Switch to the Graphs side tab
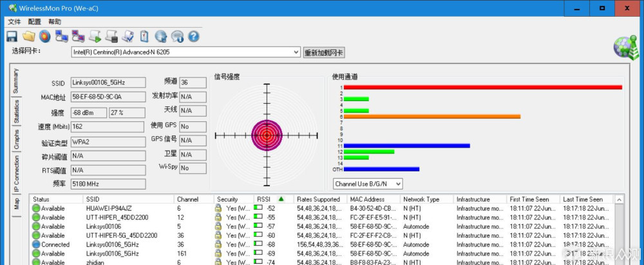 [16, 139]
